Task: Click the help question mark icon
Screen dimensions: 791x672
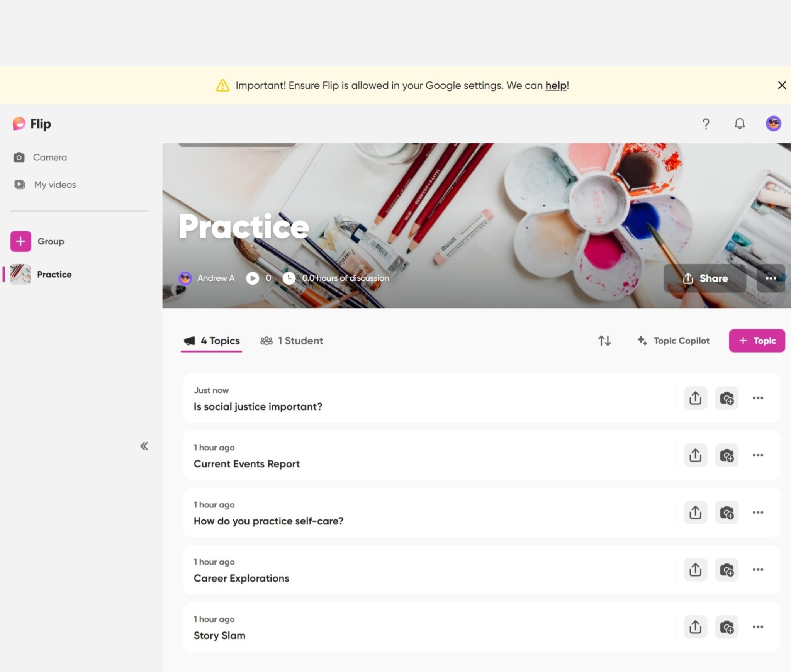Action: (706, 124)
